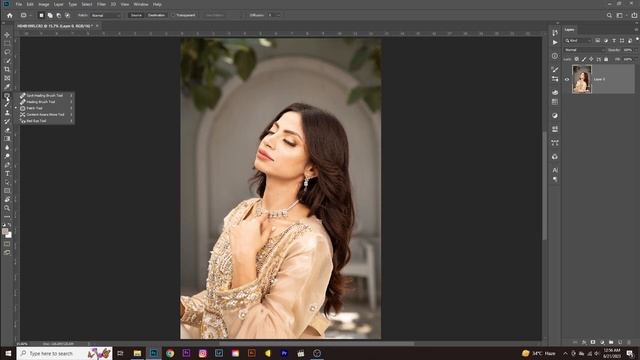This screenshot has height=360, width=640.
Task: Switch to the Layers panel tab
Action: coord(569,29)
